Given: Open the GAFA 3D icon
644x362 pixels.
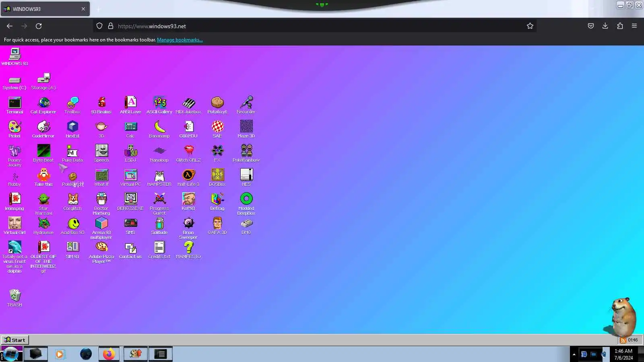Looking at the screenshot, I should pyautogui.click(x=217, y=226).
